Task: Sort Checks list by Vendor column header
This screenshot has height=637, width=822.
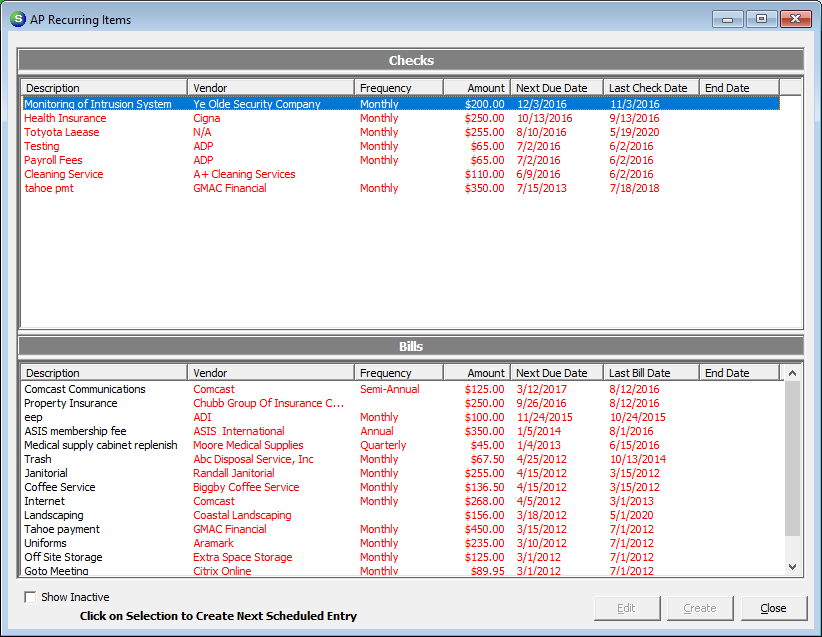Action: [x=271, y=88]
